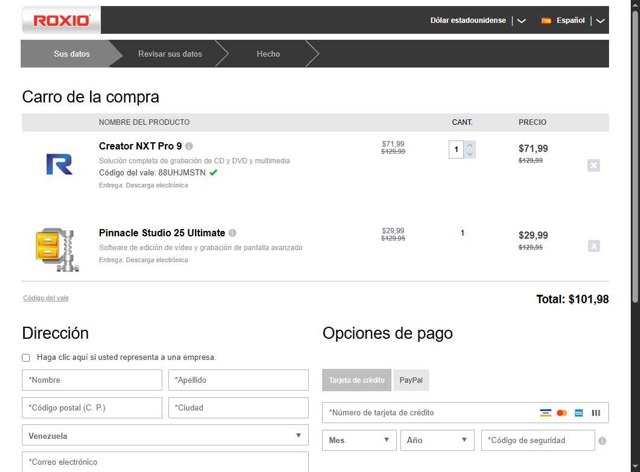Screen dimensions: 640x472
Task: Click the Nombre input field
Action: point(92,380)
